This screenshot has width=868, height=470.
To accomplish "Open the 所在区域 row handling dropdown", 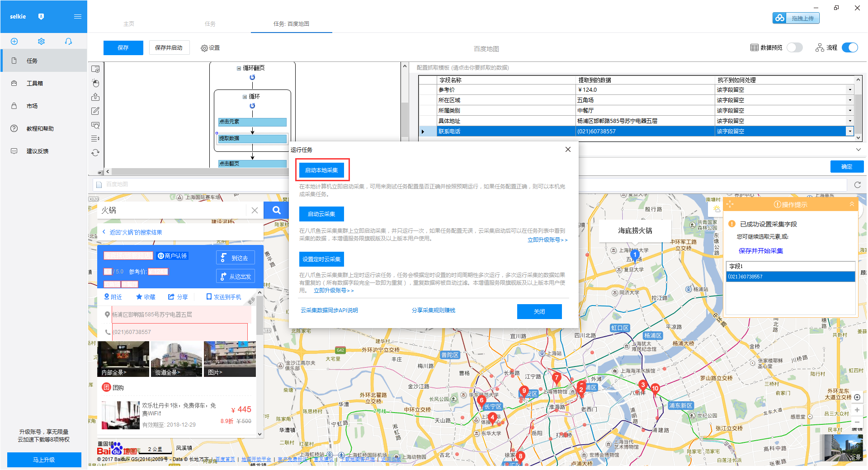I will point(850,100).
